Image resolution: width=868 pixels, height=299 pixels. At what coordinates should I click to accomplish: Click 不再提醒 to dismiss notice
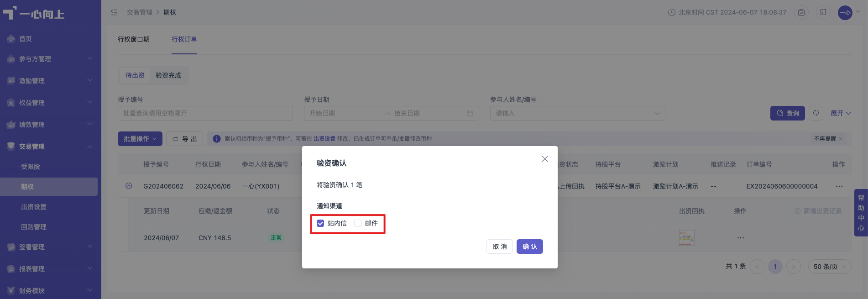(828, 139)
